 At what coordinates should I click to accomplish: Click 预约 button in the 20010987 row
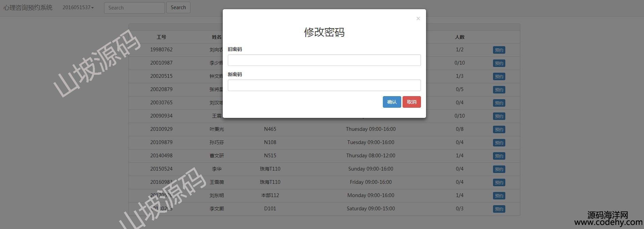pos(499,63)
